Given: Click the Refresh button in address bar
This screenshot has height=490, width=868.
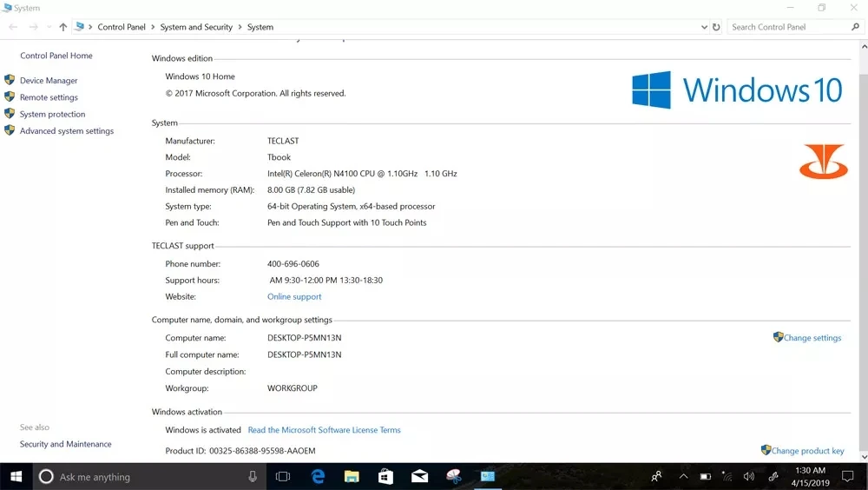Looking at the screenshot, I should (x=716, y=27).
